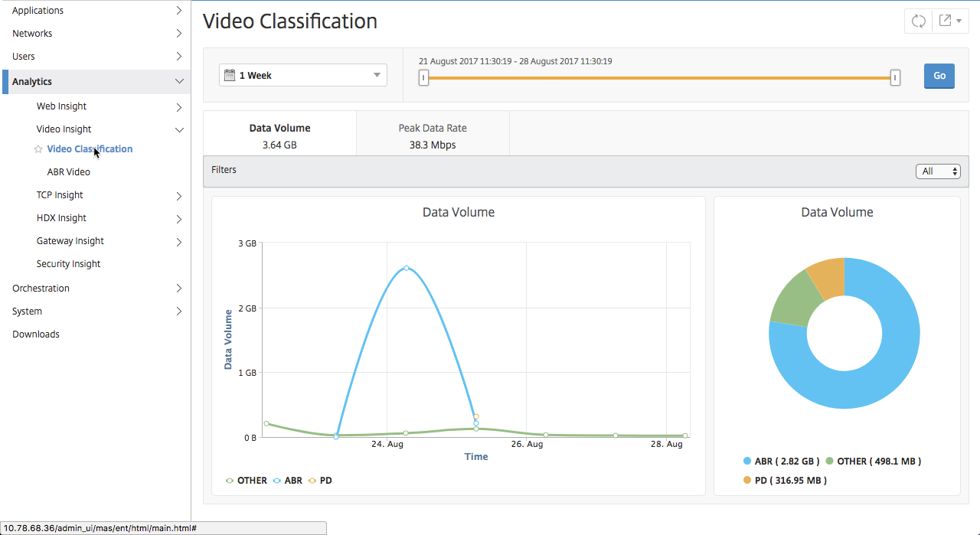Open Orchestration in the sidebar
The image size is (980, 535).
point(41,289)
